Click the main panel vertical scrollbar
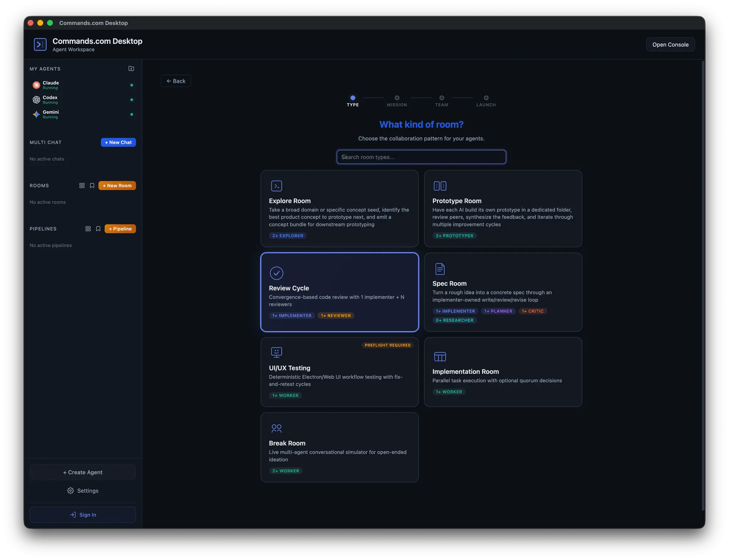Screen dimensions: 729x560 703,285
